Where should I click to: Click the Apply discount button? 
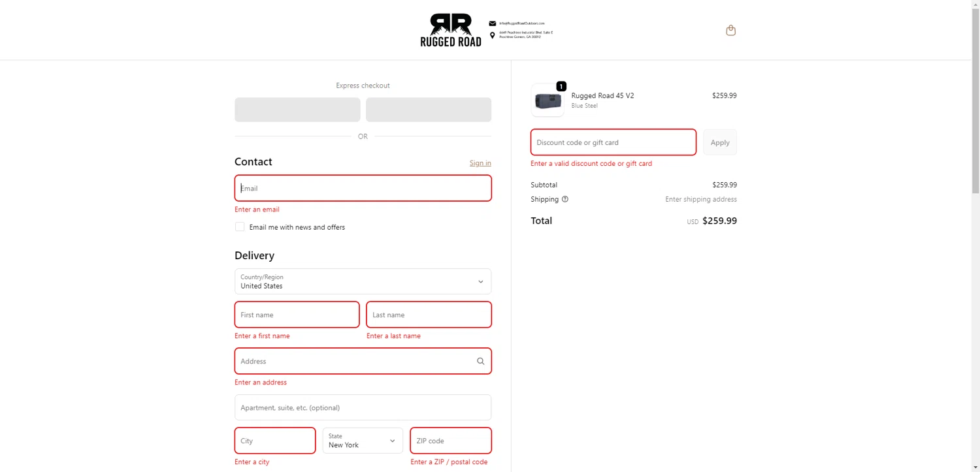coord(720,142)
